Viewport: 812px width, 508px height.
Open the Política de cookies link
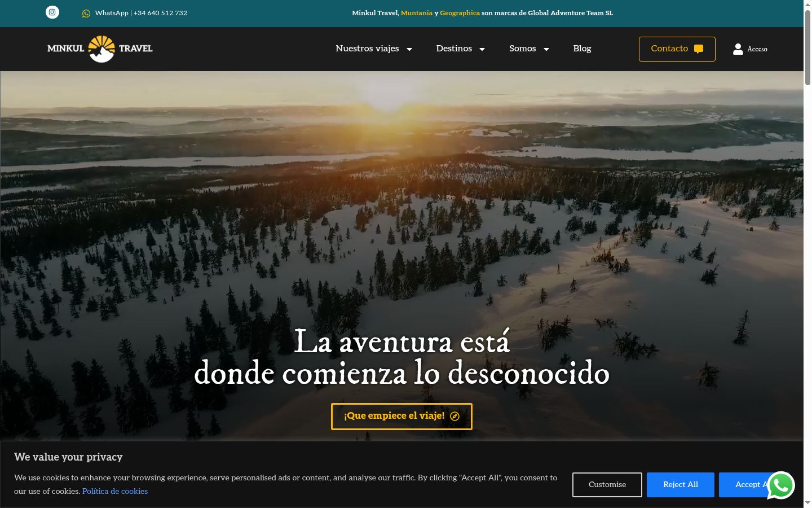click(x=115, y=491)
